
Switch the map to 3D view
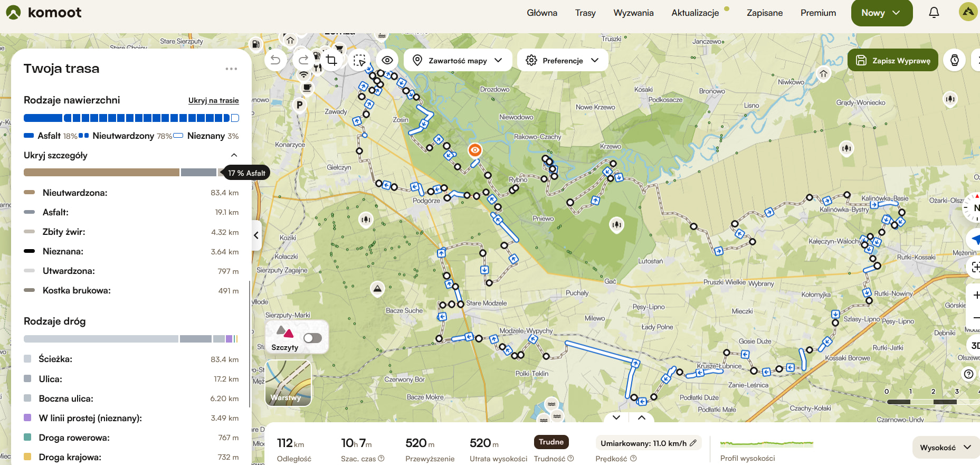point(974,346)
